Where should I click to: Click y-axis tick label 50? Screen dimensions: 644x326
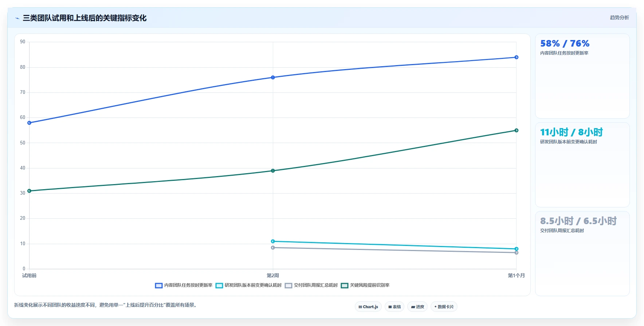[x=23, y=143]
